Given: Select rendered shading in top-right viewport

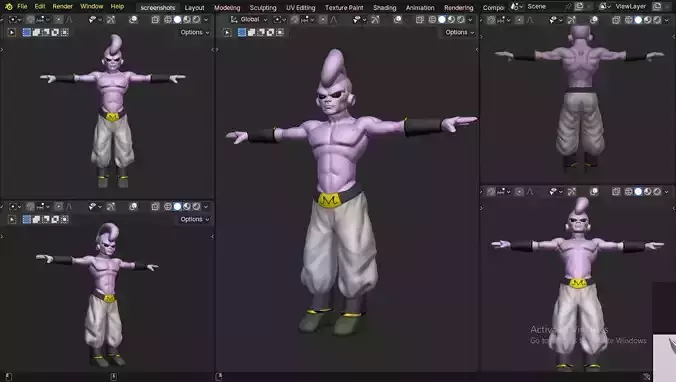Looking at the screenshot, I should [x=657, y=20].
